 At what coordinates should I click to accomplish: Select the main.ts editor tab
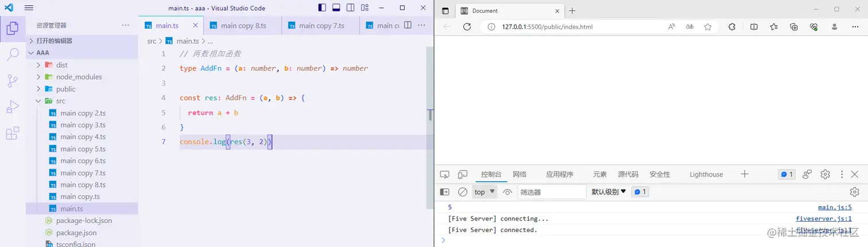(172, 25)
